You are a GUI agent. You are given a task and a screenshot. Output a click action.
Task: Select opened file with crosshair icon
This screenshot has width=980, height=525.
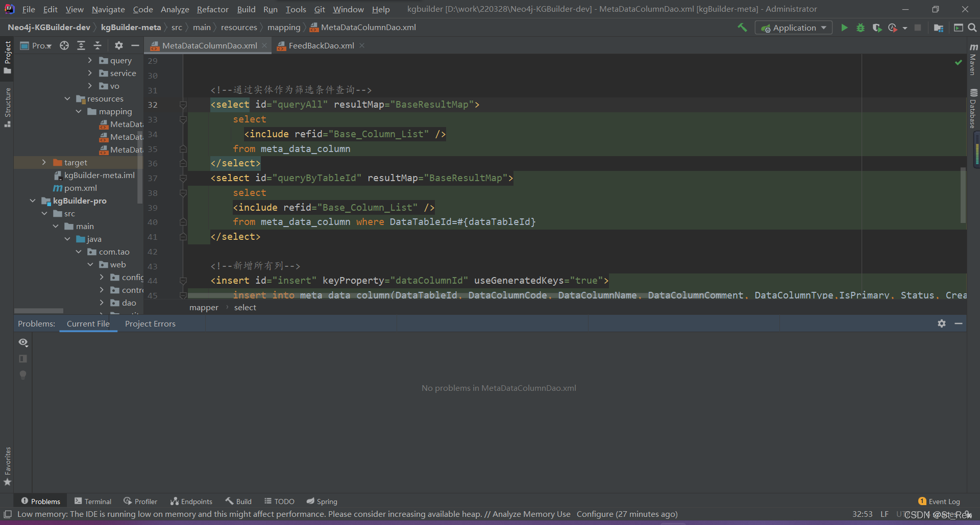pos(64,45)
